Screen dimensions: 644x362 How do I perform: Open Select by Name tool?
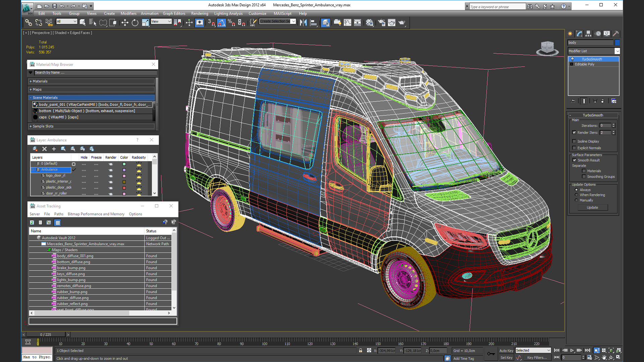tap(93, 22)
